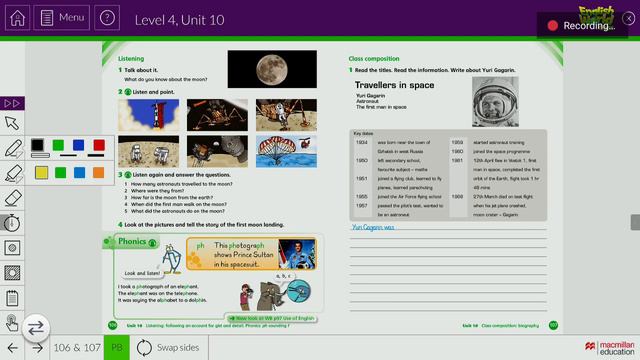The height and width of the screenshot is (360, 640).
Task: Open Yuri Gagarin photo
Action: 495,102
